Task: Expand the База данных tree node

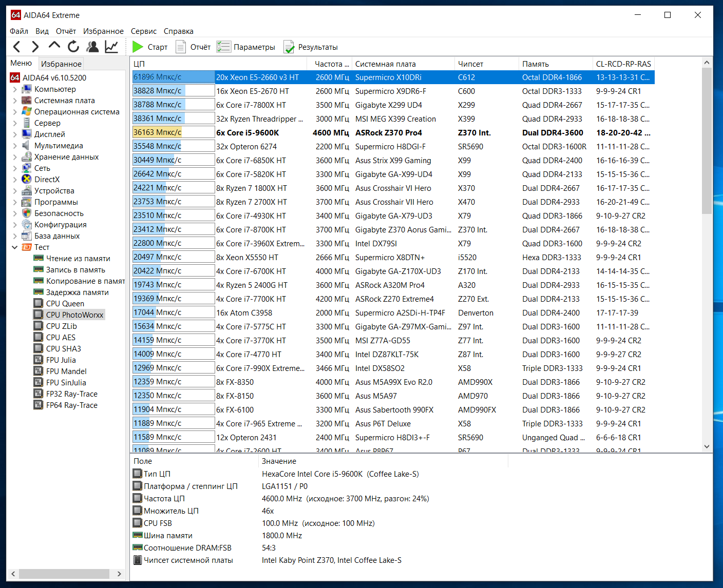Action: coord(15,236)
